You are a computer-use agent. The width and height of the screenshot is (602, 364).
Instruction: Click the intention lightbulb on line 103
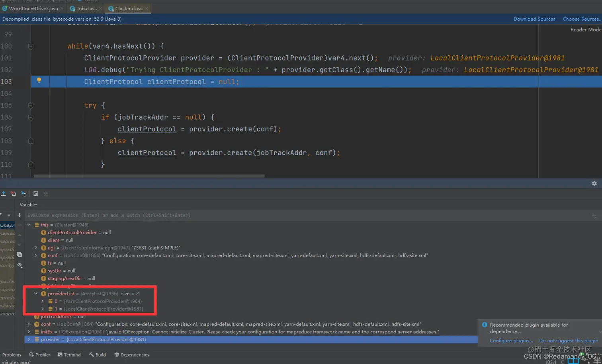tap(39, 81)
